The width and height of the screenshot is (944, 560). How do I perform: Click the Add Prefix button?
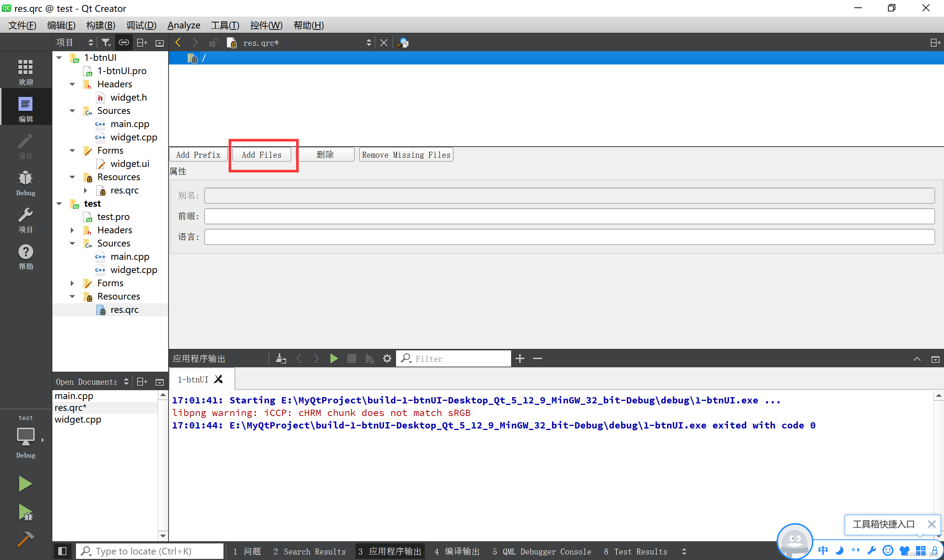coord(198,155)
